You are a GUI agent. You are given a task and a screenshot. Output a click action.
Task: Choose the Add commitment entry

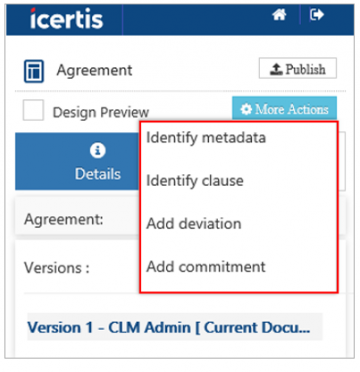[206, 266]
